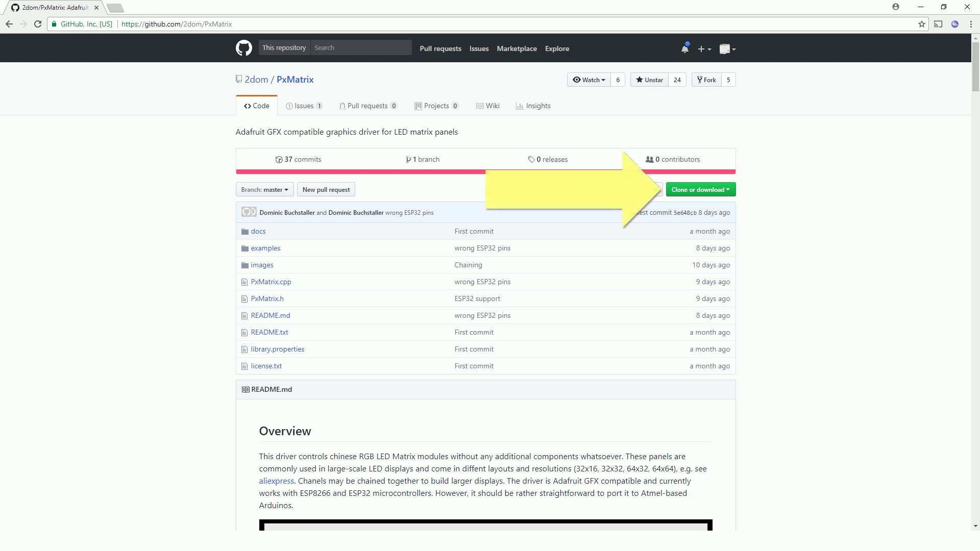Open library.properties file

tap(277, 349)
